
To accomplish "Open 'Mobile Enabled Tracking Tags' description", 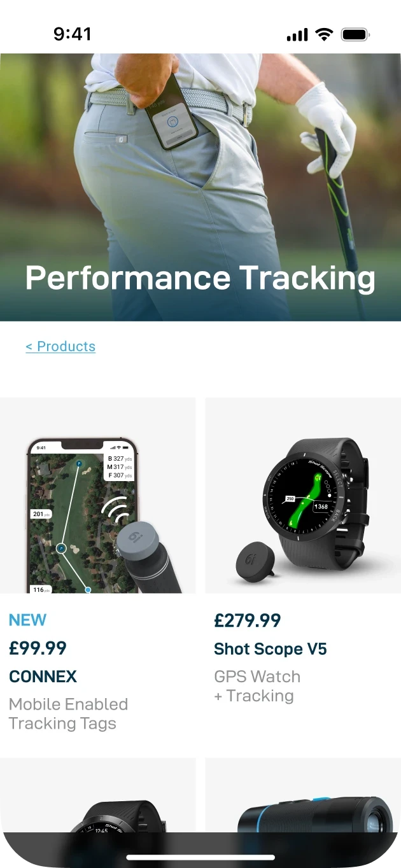I will click(68, 714).
